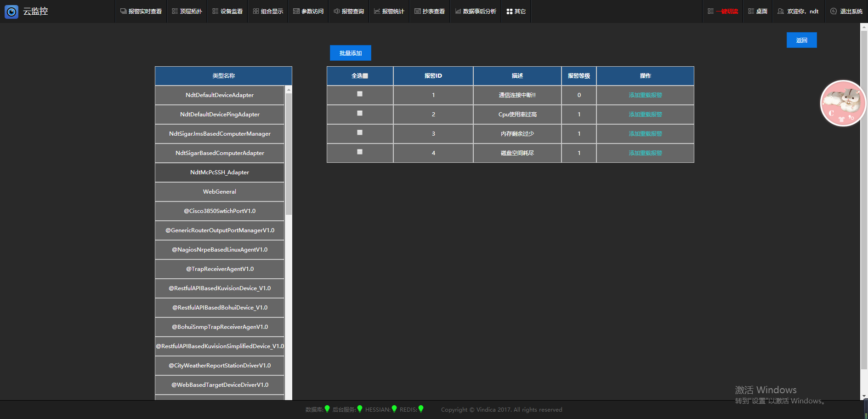The image size is (868, 419).
Task: Click the pink hamster floating avatar
Action: coord(843,103)
